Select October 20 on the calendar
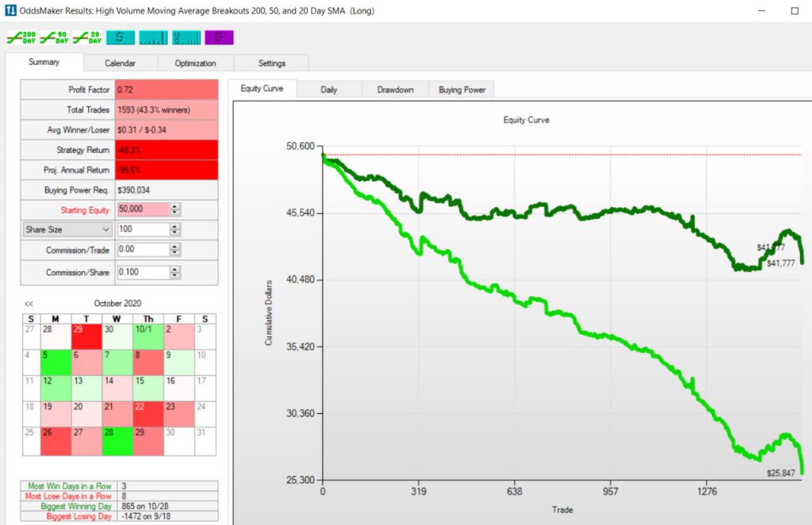Image resolution: width=812 pixels, height=525 pixels. pyautogui.click(x=86, y=414)
